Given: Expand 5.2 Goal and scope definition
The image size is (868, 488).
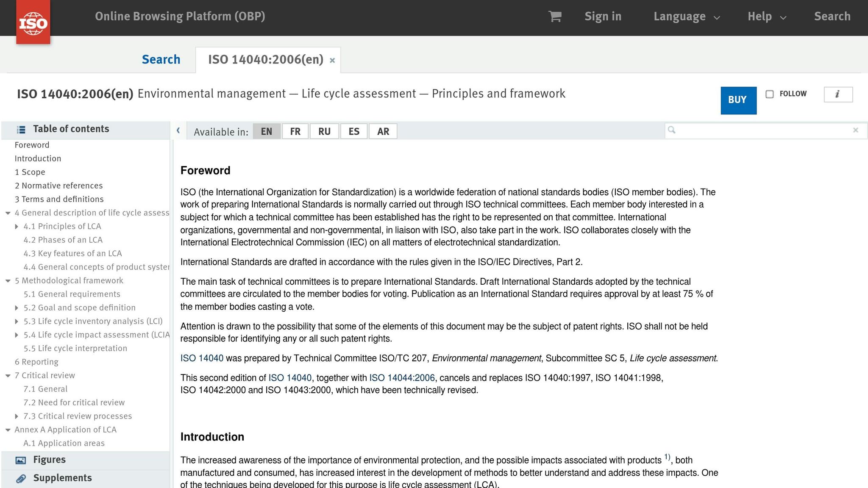Looking at the screenshot, I should pyautogui.click(x=17, y=308).
